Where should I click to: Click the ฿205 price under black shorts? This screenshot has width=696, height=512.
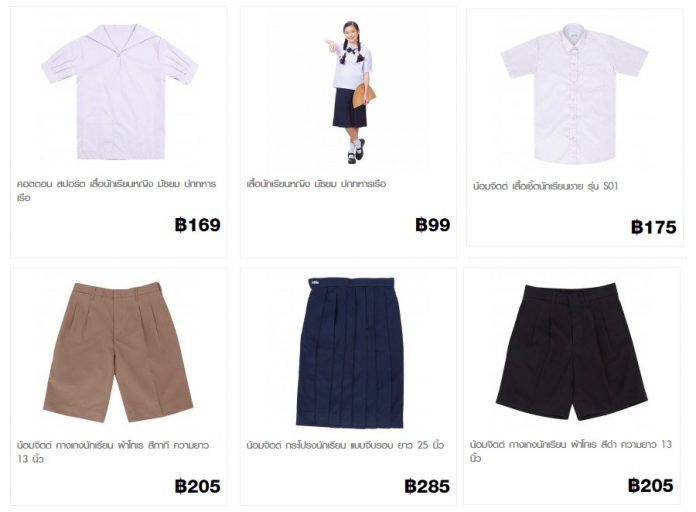(651, 485)
